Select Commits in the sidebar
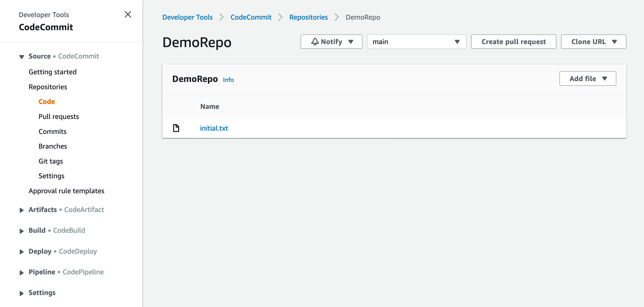 click(52, 131)
